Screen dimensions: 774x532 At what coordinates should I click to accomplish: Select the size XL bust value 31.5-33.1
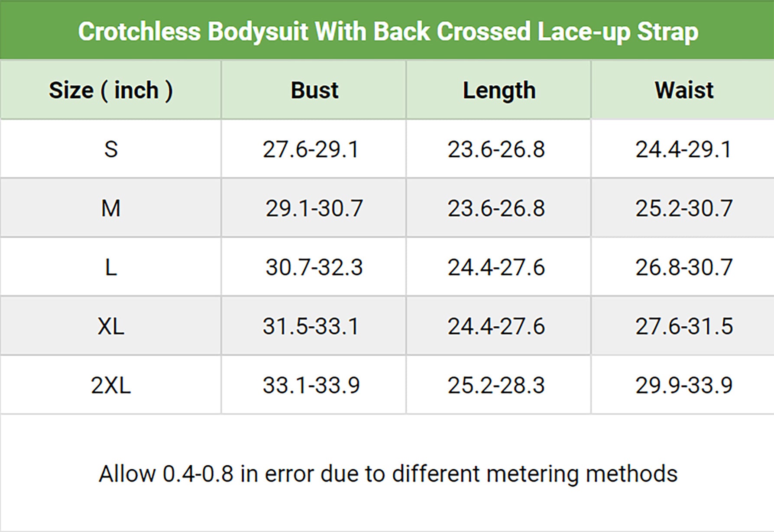point(311,326)
